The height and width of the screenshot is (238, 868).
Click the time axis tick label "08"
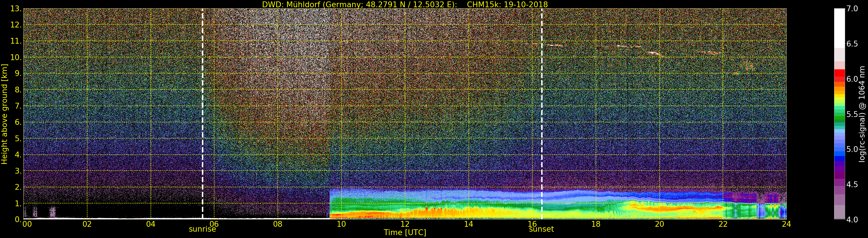click(x=278, y=224)
